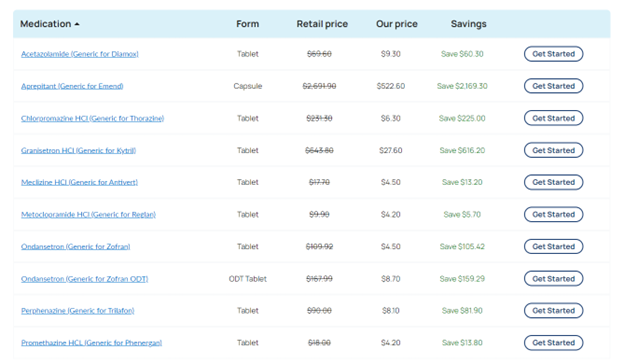
Task: Select the crossed-out $167.99 retail price
Action: pyautogui.click(x=319, y=279)
